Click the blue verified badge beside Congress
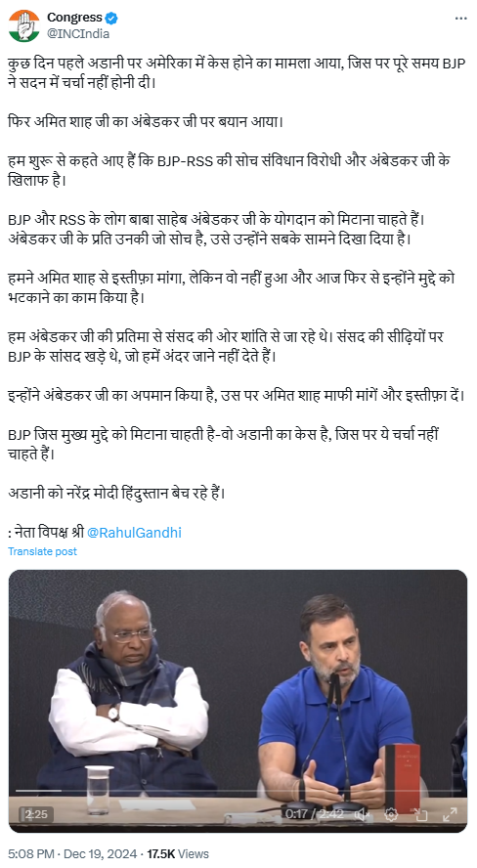This screenshot has width=477, height=868. (111, 19)
